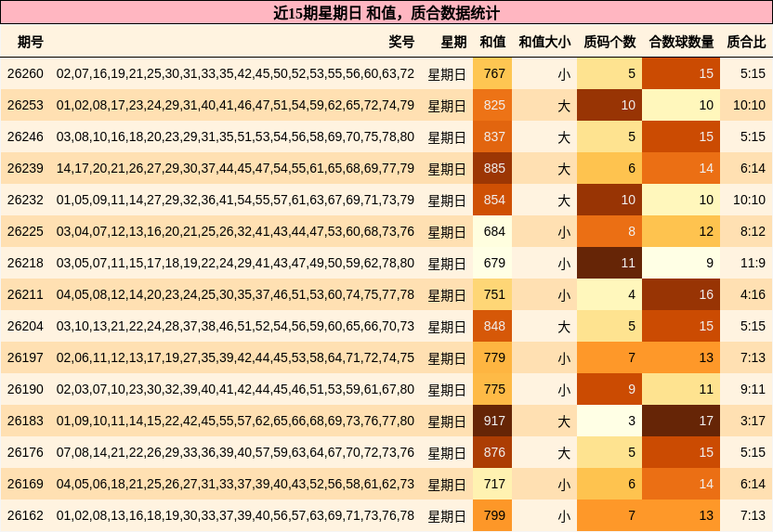
Task: Click the sum value 917 cell
Action: click(492, 421)
